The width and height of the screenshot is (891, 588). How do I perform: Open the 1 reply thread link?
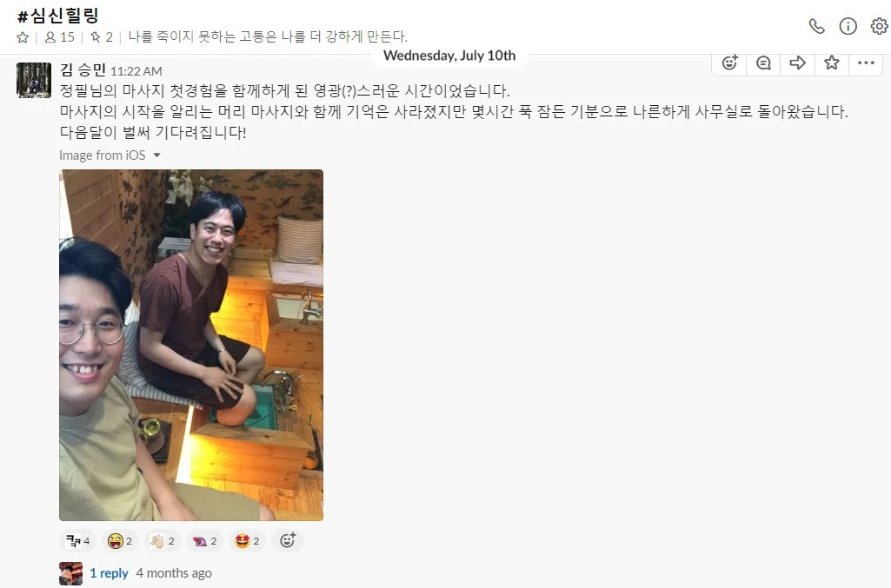pyautogui.click(x=109, y=573)
